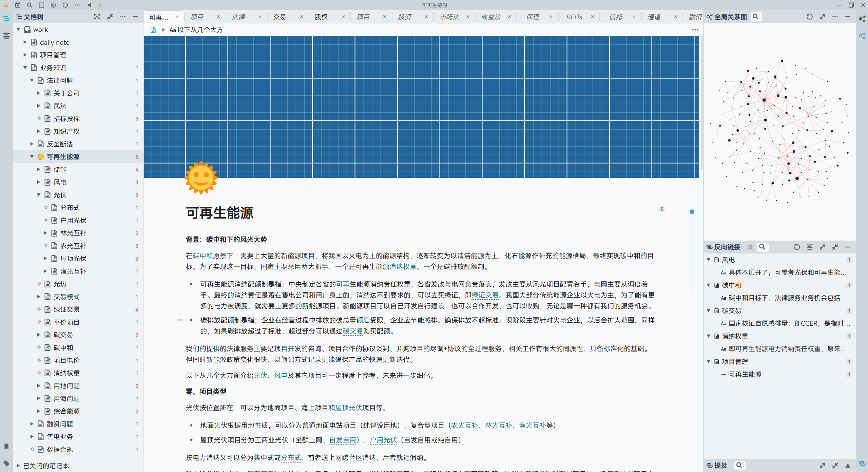Open document icon in breadcrumb bar

[x=153, y=30]
